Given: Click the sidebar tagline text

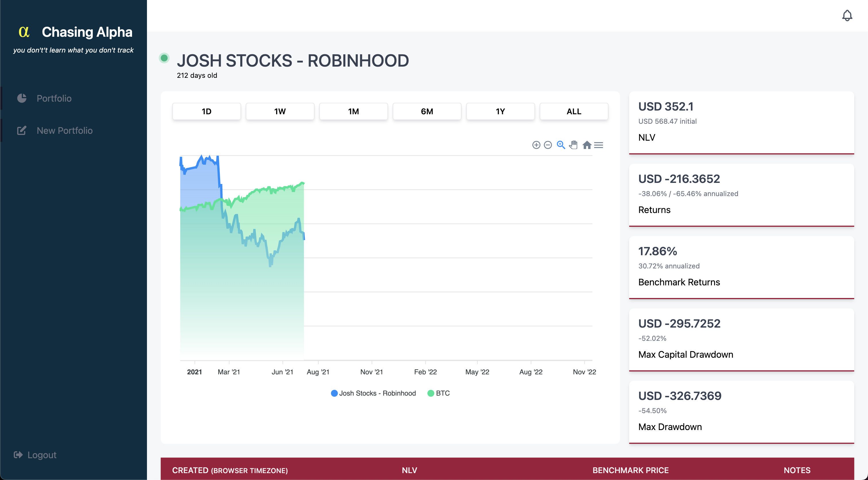Looking at the screenshot, I should pos(73,50).
